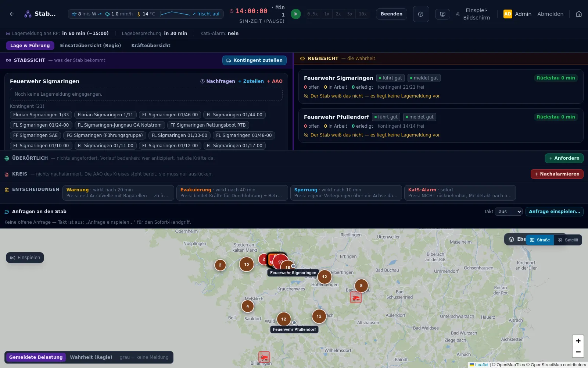The image size is (588, 368).
Task: Open the Takt dropdown
Action: [509, 212]
